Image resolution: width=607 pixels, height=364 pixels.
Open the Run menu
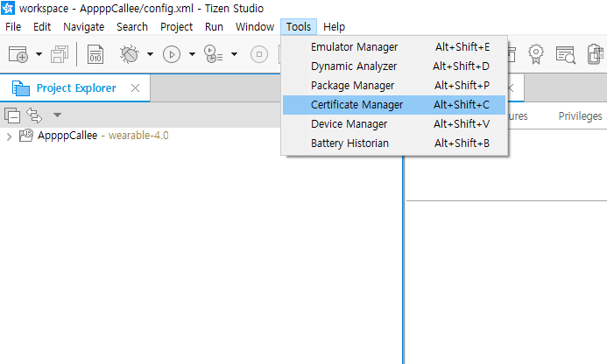pos(214,27)
